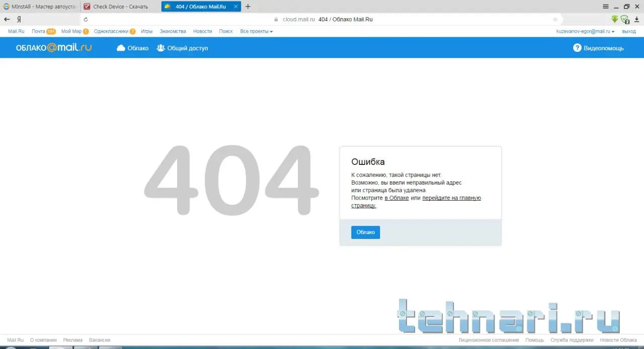Screen dimensions: 644x349
Task: Reload the page with refresh icon
Action: 86,19
